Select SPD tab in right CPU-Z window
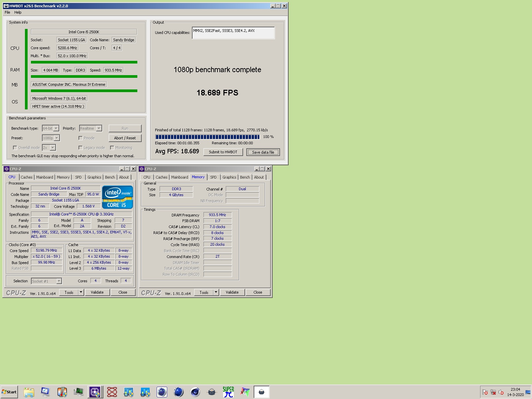The image size is (532, 399). tap(213, 177)
